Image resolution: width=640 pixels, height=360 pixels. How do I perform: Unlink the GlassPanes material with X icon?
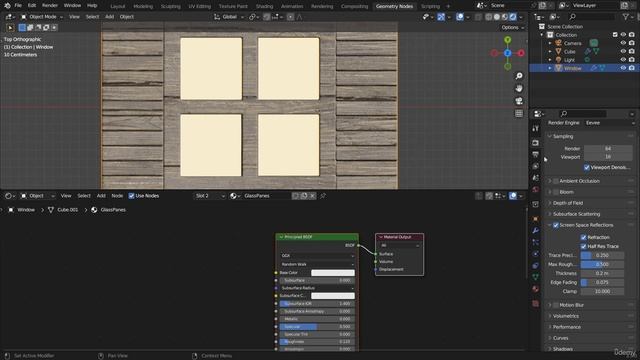coord(312,196)
